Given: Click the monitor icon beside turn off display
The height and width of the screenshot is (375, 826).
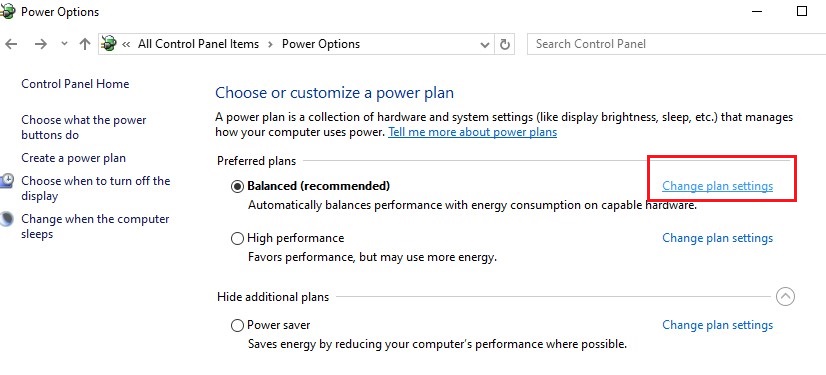Looking at the screenshot, I should pyautogui.click(x=6, y=181).
